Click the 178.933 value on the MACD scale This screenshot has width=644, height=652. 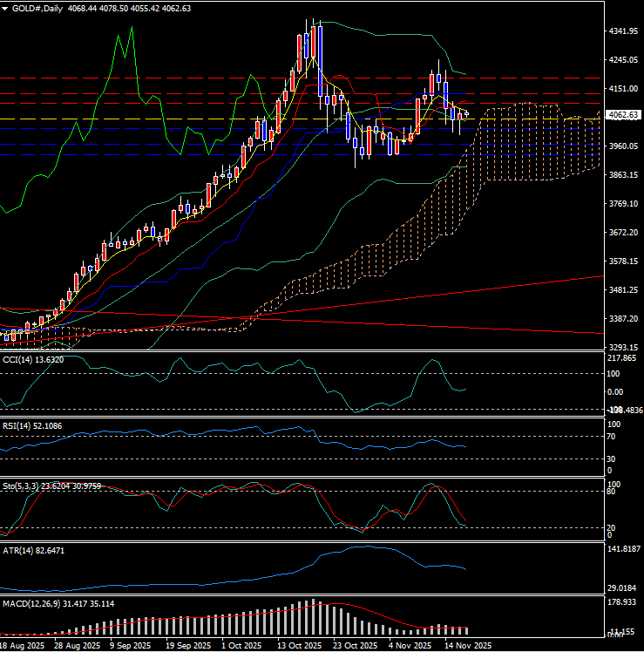622,602
